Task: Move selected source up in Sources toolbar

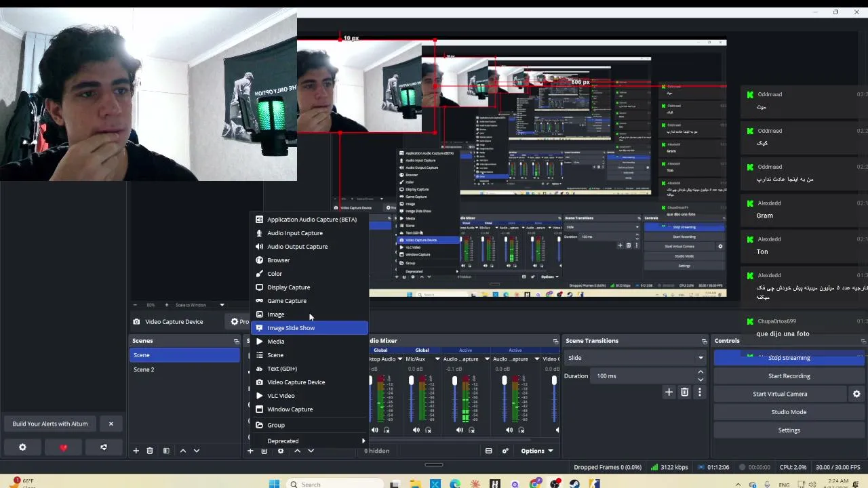Action: click(297, 451)
